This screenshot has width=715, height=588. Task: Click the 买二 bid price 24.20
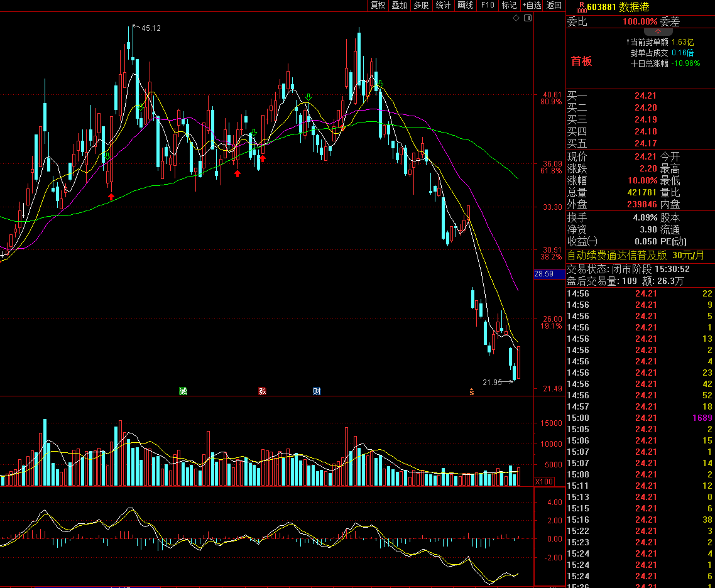tap(646, 107)
